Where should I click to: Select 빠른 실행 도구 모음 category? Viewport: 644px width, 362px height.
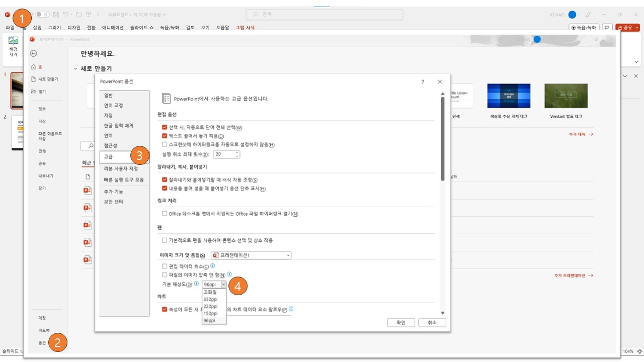124,179
